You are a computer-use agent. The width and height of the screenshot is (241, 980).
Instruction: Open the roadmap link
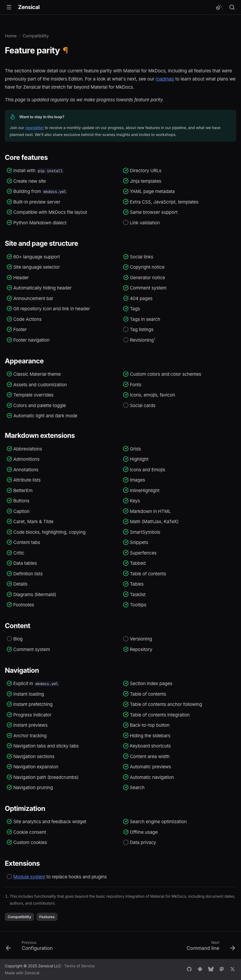(x=164, y=79)
